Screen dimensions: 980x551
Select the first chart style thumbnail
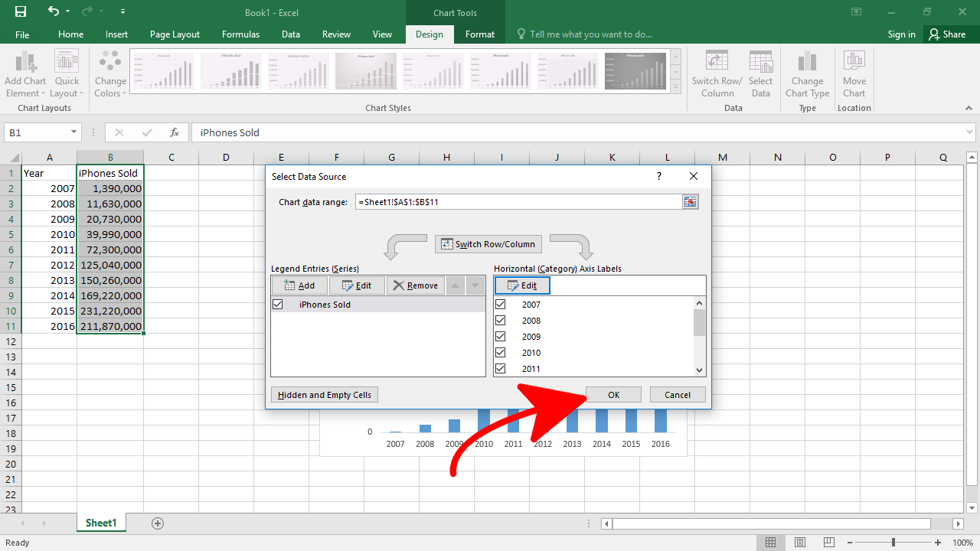point(165,71)
